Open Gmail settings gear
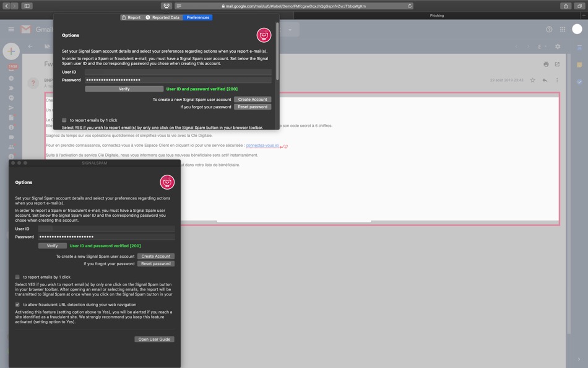588x368 pixels. coord(558,46)
